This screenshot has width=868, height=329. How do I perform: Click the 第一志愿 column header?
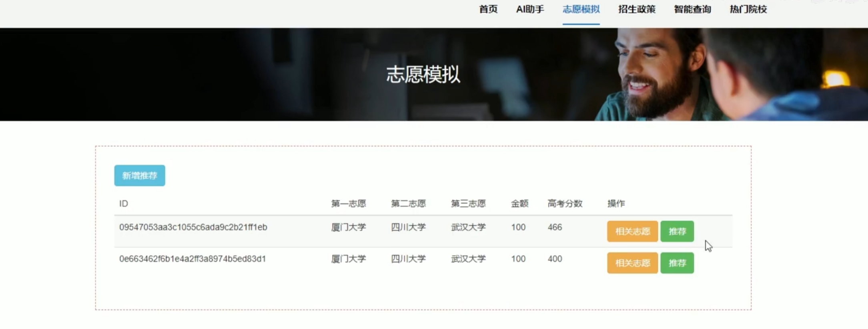[349, 204]
